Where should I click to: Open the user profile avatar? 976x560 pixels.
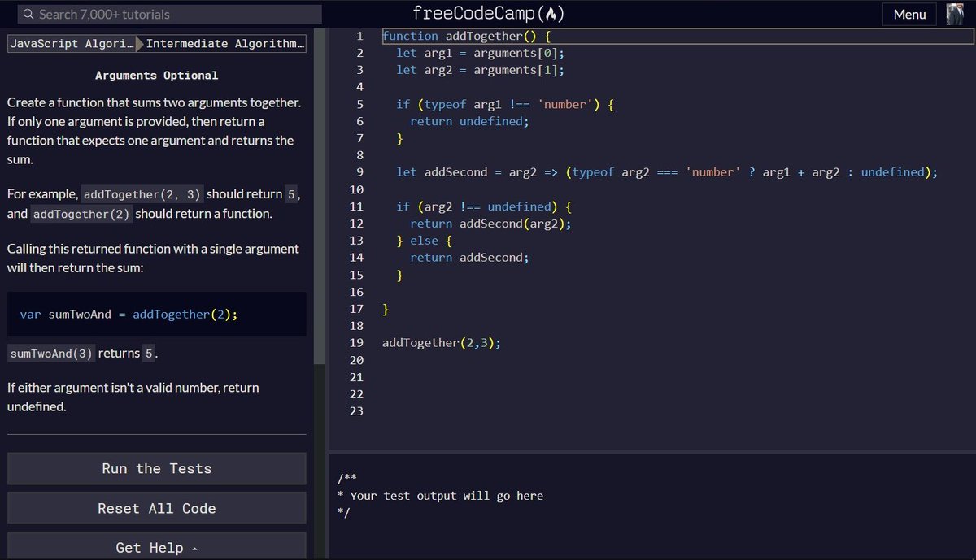tap(954, 14)
